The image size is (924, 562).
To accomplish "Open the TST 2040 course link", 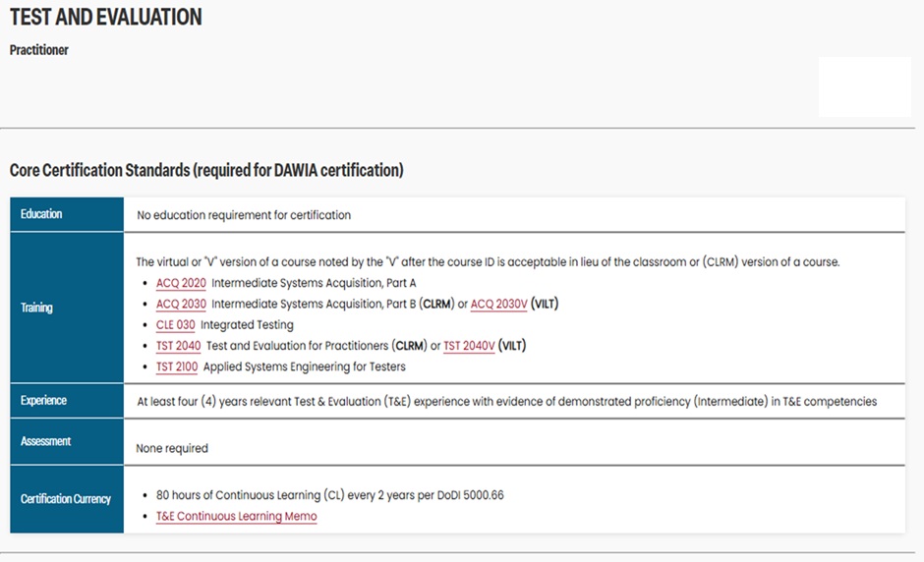I will [178, 346].
